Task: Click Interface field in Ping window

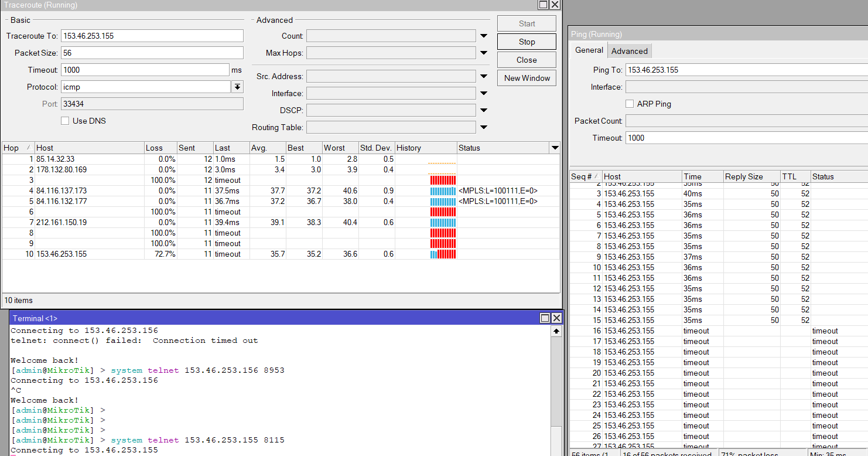Action: 747,87
